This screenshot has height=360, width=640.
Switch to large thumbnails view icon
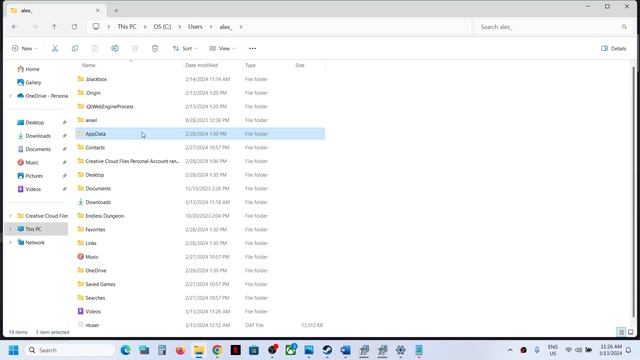631,332
